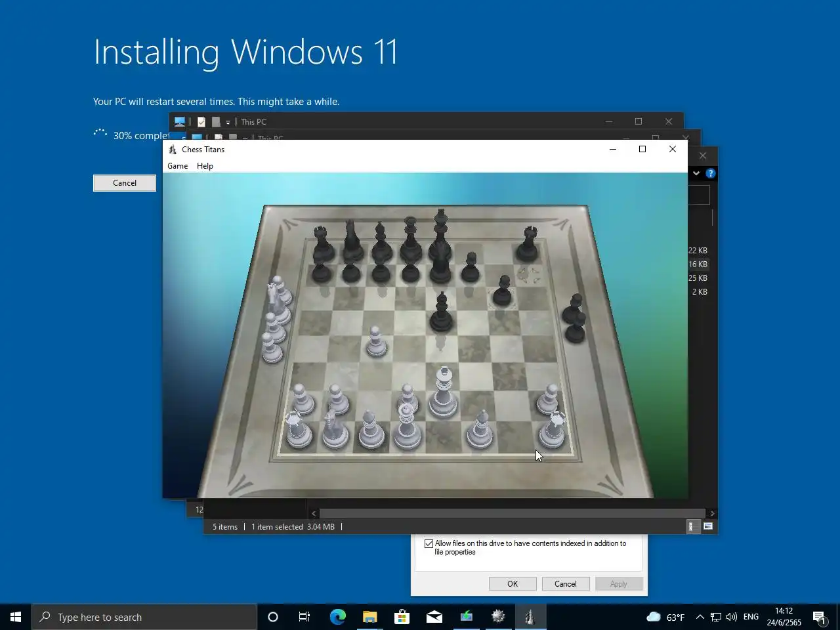Click OK in the properties dialog
Image resolution: width=840 pixels, height=630 pixels.
click(x=513, y=584)
